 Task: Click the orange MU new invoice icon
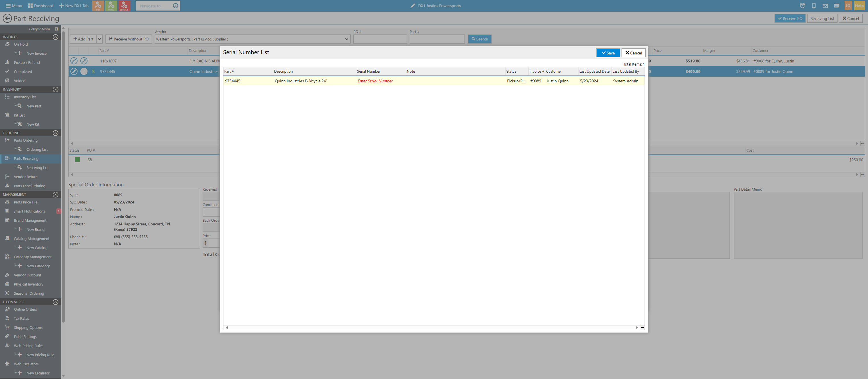pyautogui.click(x=98, y=6)
